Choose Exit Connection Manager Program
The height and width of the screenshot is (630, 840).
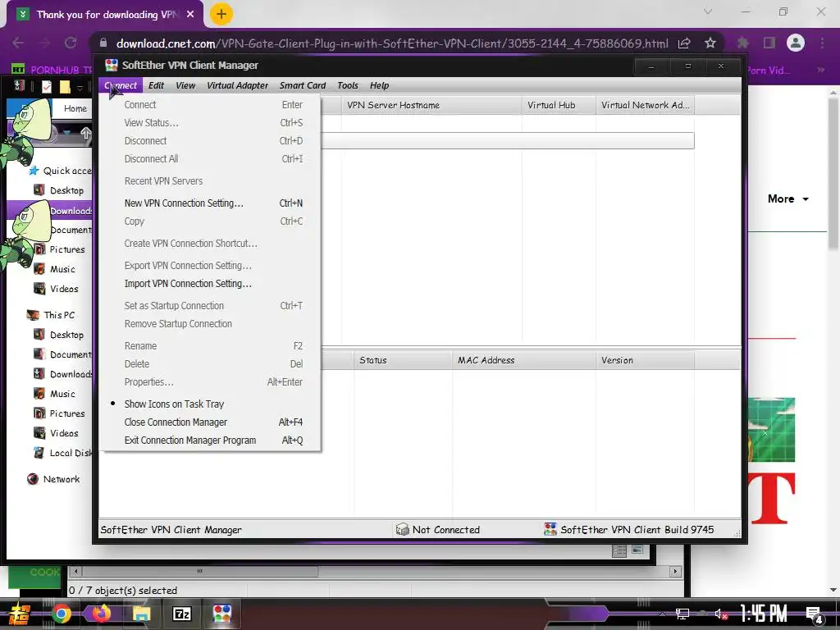212,441
